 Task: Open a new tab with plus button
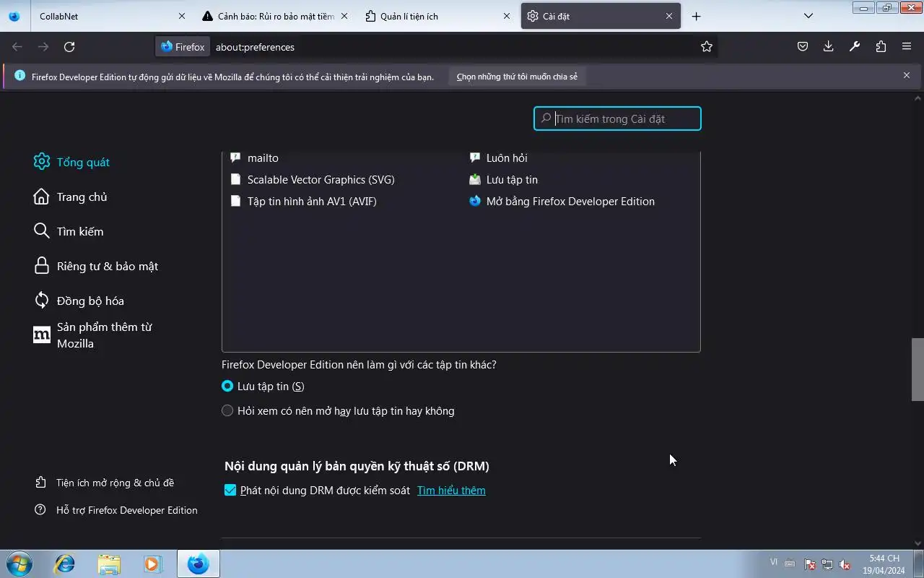[696, 16]
